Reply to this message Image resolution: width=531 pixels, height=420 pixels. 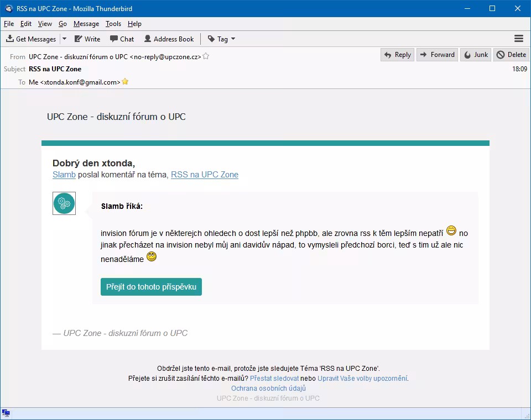398,55
